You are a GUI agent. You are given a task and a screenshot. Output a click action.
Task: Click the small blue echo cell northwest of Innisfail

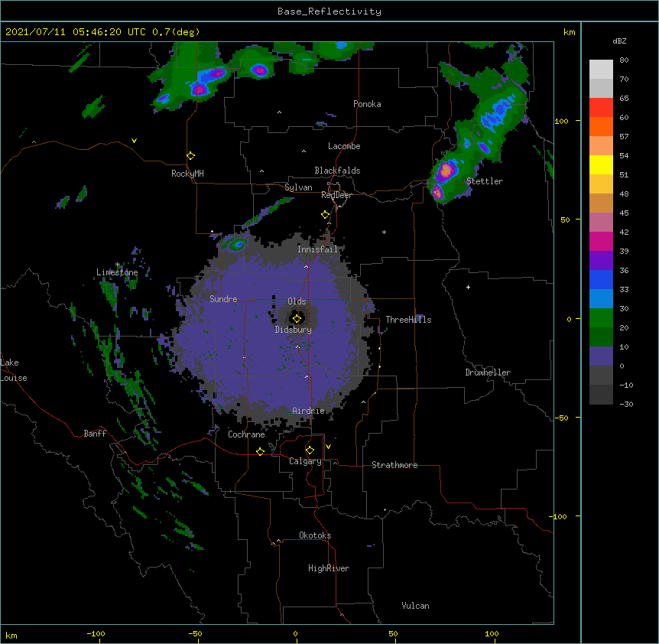239,243
